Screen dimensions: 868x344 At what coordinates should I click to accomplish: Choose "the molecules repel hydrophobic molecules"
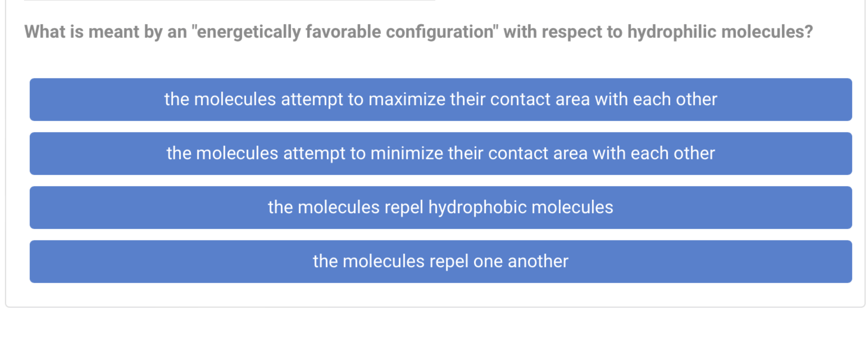(441, 207)
